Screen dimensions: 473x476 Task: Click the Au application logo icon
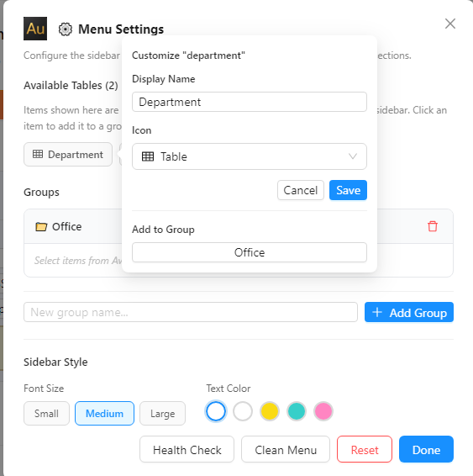(35, 29)
